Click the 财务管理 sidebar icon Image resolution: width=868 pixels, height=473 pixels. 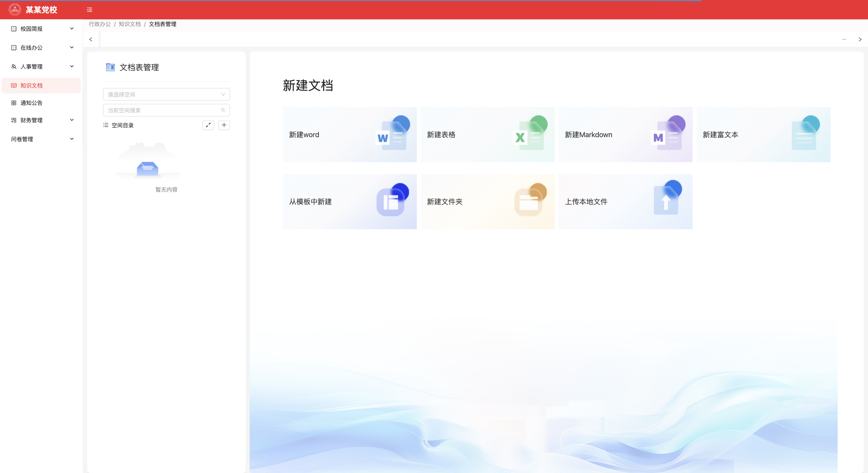14,120
